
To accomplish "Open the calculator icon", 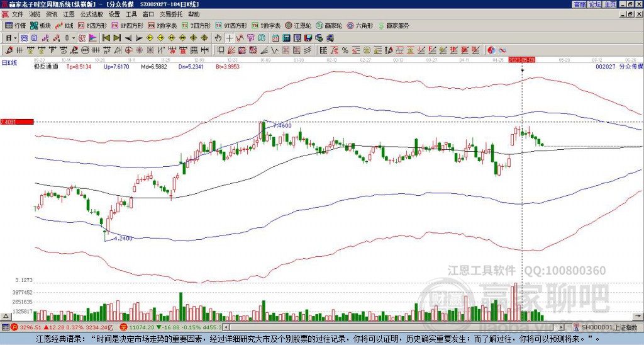I will click(286, 38).
